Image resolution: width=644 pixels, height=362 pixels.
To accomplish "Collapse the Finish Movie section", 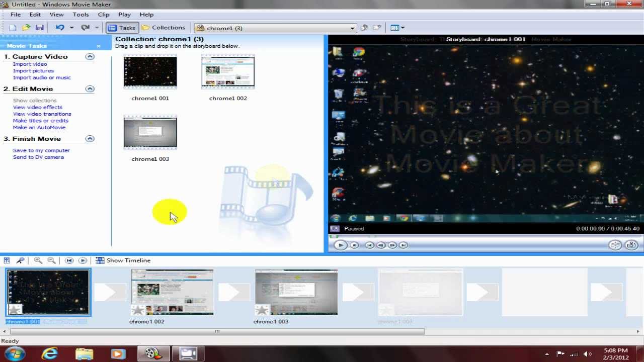I will [90, 139].
